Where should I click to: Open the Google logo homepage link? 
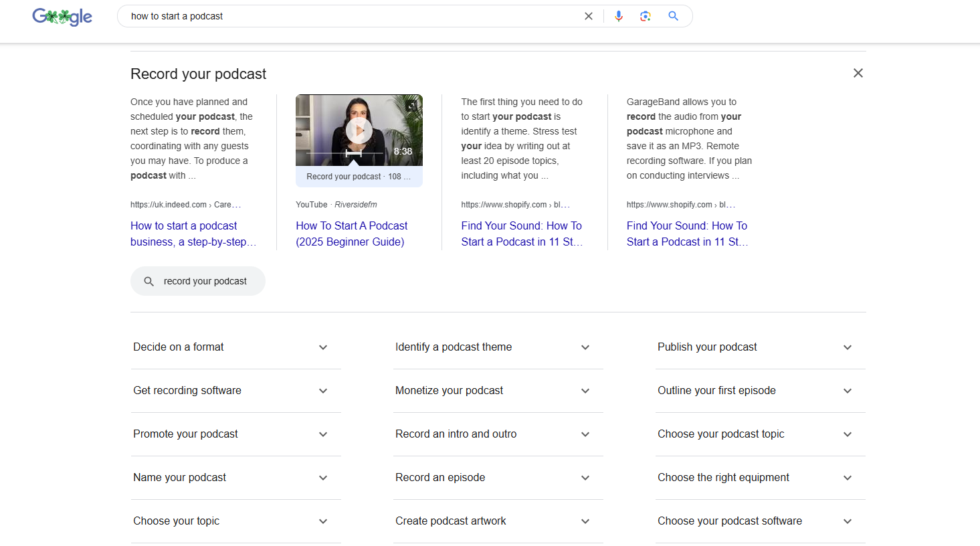62,16
